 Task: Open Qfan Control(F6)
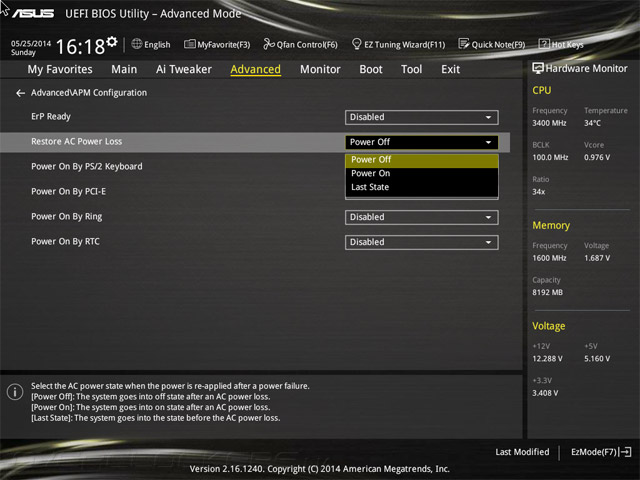(300, 44)
